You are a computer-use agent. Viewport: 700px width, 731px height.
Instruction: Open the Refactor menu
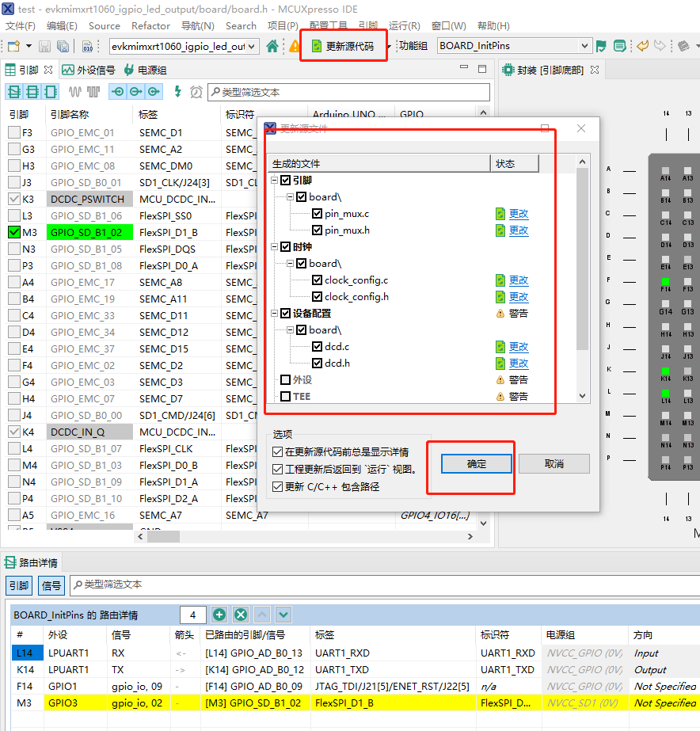[150, 25]
